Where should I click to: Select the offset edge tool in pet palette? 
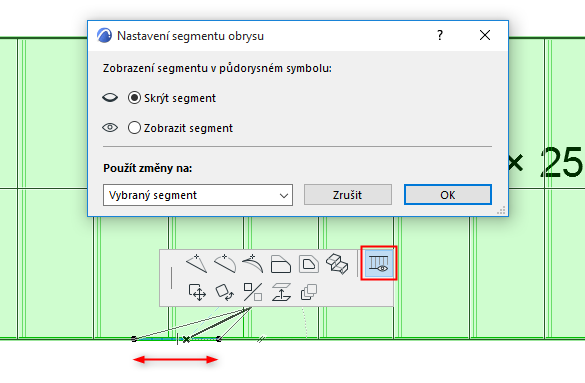pos(281,264)
